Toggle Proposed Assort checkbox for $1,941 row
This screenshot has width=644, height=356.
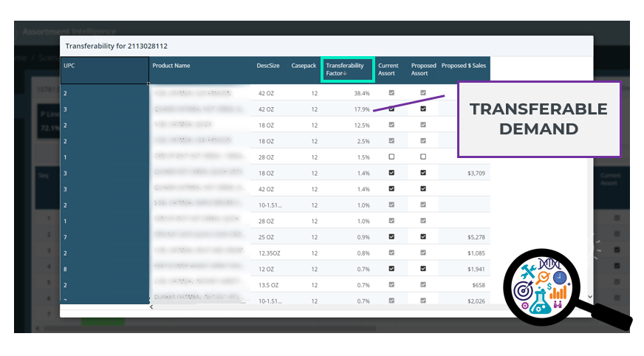pyautogui.click(x=423, y=269)
